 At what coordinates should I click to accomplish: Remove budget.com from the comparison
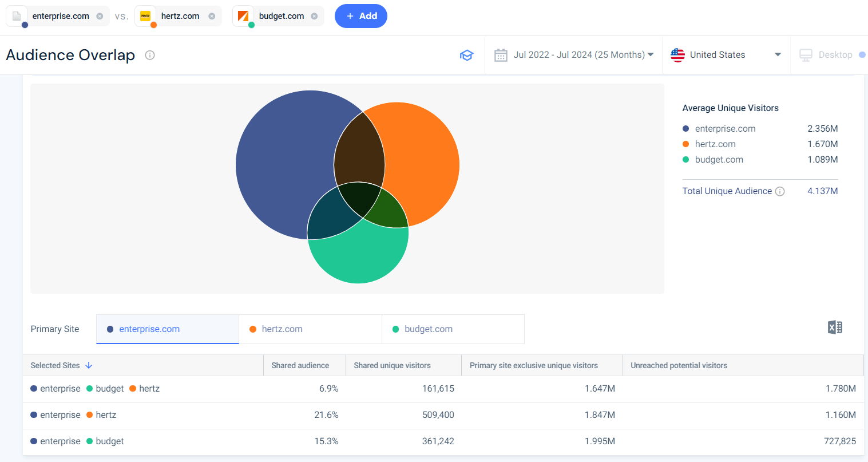coord(314,16)
